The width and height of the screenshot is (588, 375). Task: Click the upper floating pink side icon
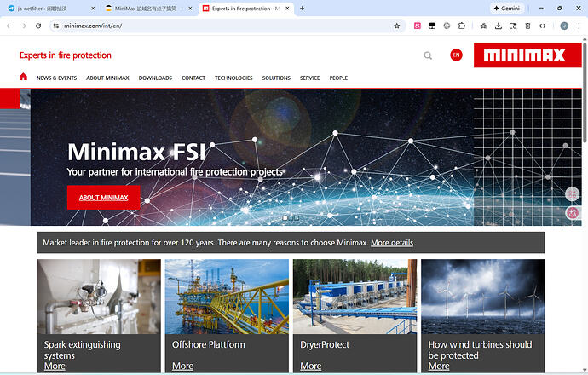pos(573,193)
